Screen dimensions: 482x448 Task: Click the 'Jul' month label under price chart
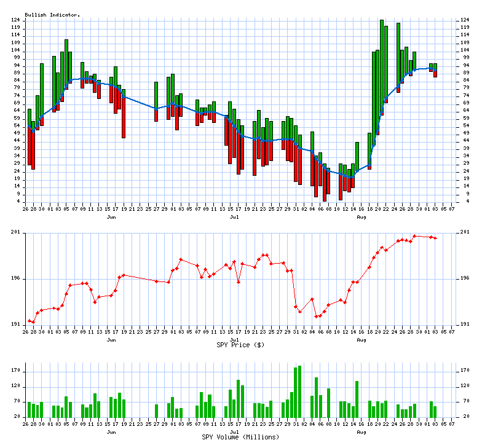point(234,339)
